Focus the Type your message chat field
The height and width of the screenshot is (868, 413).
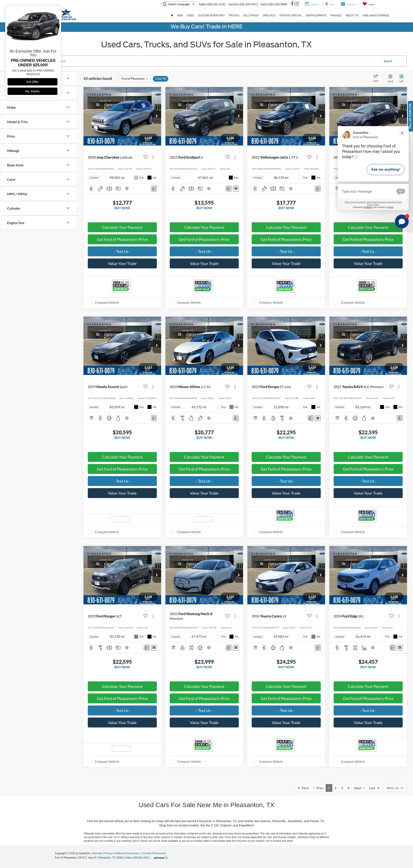pyautogui.click(x=367, y=191)
